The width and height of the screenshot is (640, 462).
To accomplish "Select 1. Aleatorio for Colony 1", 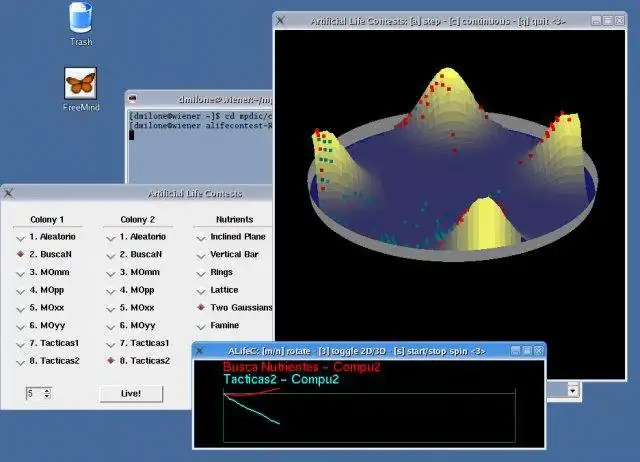I will (x=46, y=237).
